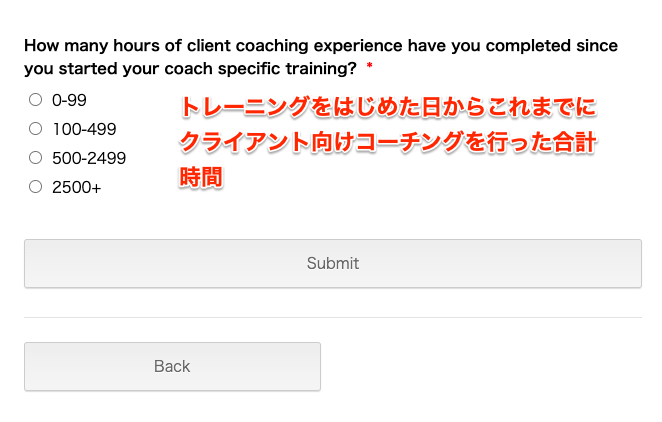Click the red required asterisk

370,68
